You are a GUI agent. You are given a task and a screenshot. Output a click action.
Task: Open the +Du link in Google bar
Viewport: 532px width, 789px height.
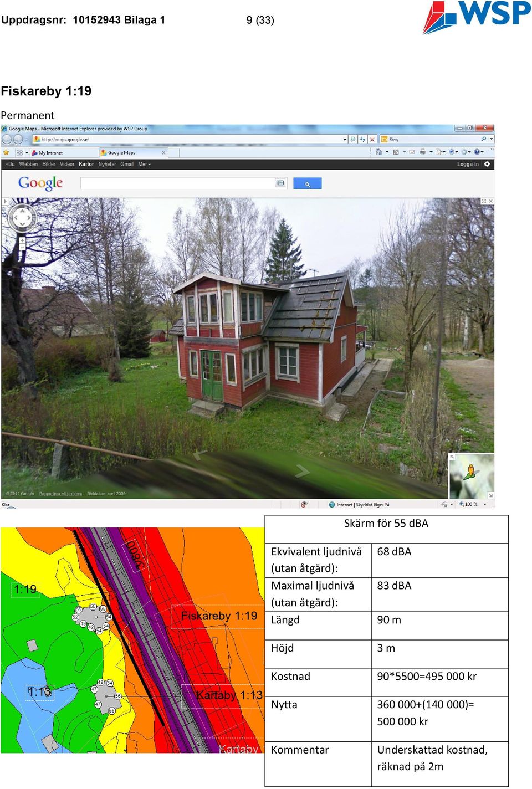click(10, 164)
